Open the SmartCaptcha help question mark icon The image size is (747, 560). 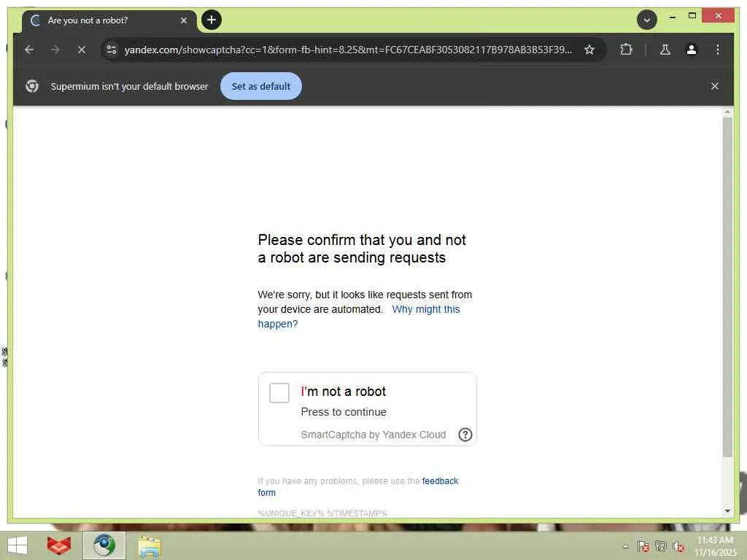coord(465,435)
